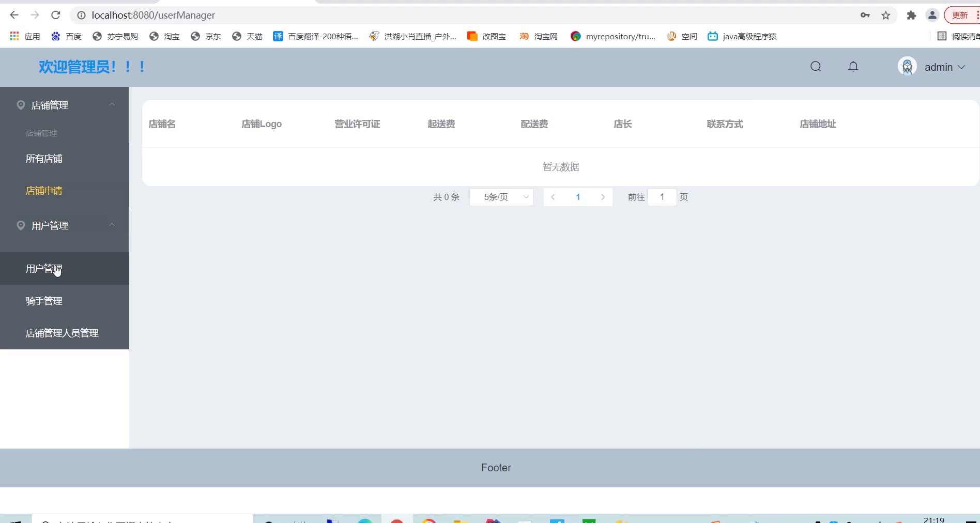980x523 pixels.
Task: Open the 洪湖小肖直播 bookmark
Action: pyautogui.click(x=412, y=36)
